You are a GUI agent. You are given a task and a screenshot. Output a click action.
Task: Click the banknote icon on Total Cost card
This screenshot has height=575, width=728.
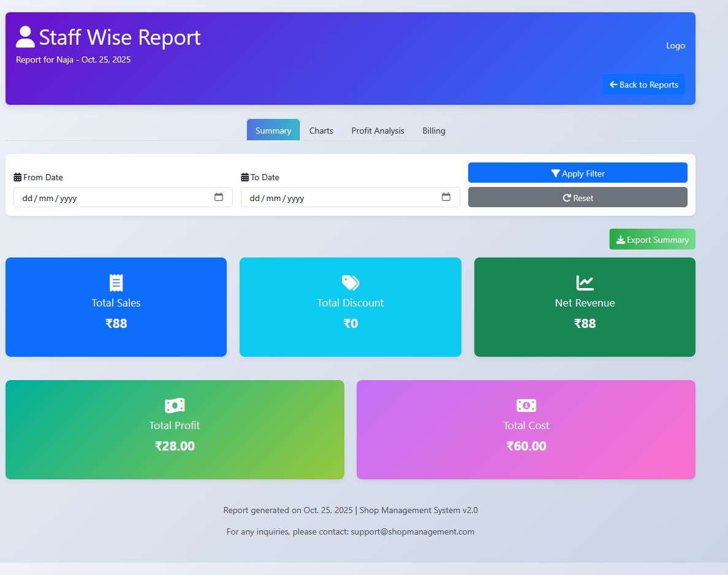point(526,405)
